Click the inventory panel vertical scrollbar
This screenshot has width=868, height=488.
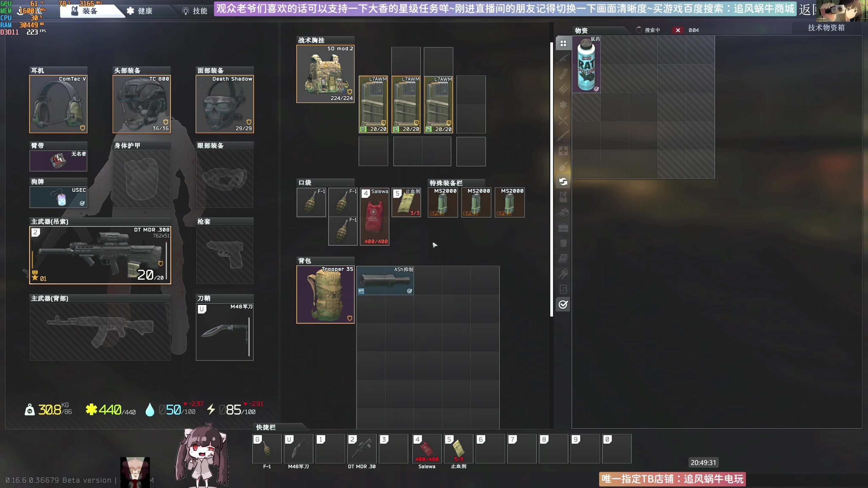click(x=552, y=180)
